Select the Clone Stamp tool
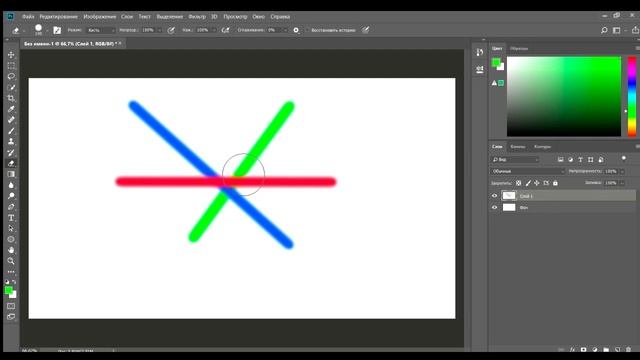Screen dimensions: 640x360 (x=11, y=142)
